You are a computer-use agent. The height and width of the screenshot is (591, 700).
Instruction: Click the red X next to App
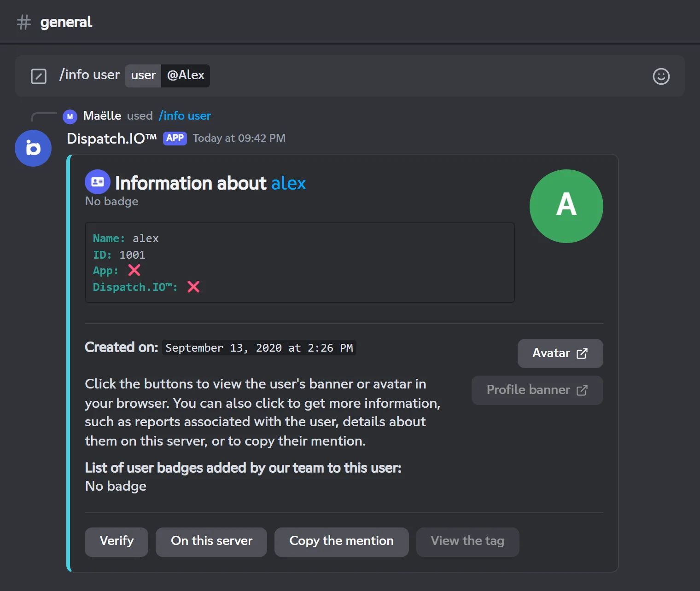134,270
